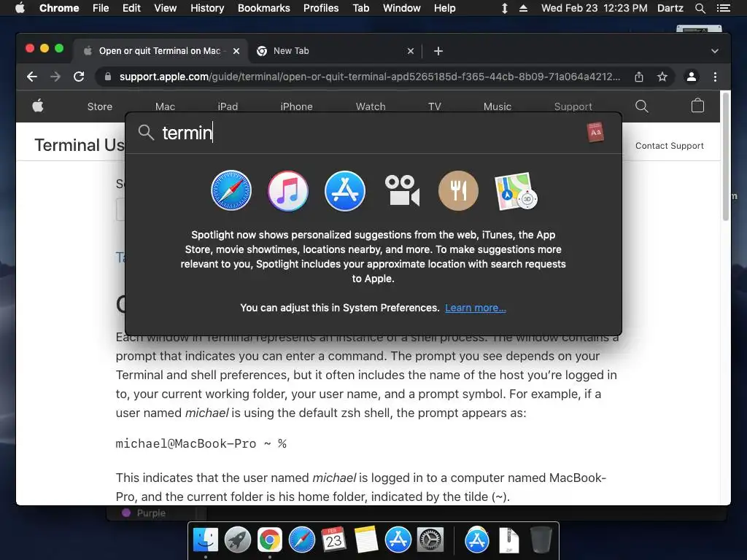Open Calendar showing 23 in the Dock

333,540
